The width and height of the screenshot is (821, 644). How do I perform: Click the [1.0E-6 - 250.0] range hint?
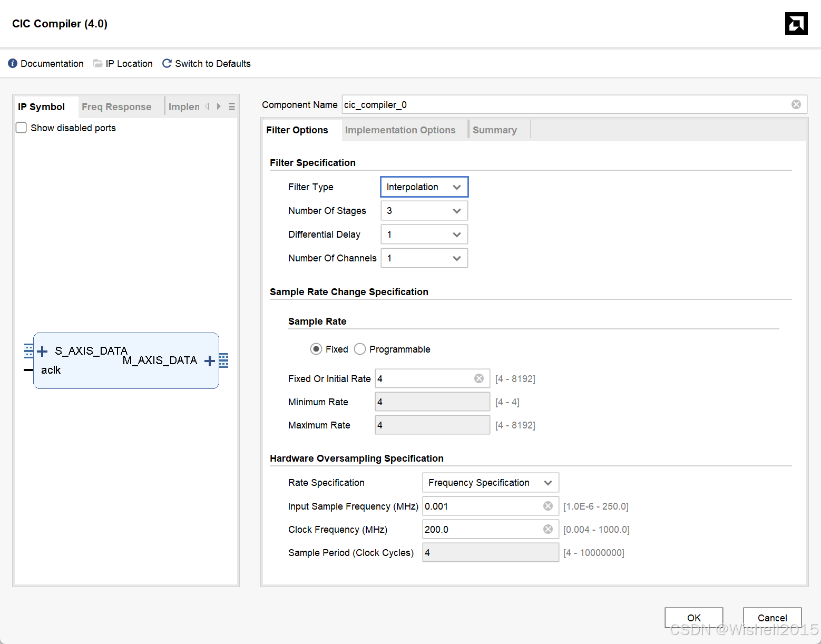tap(595, 506)
